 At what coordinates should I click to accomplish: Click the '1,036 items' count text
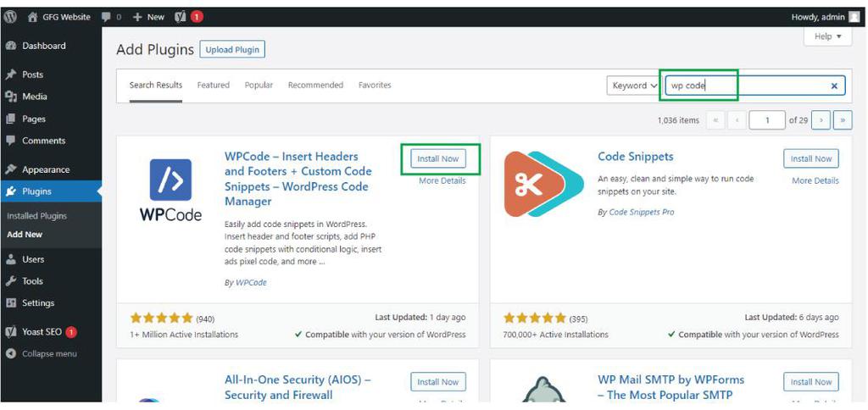click(x=678, y=120)
